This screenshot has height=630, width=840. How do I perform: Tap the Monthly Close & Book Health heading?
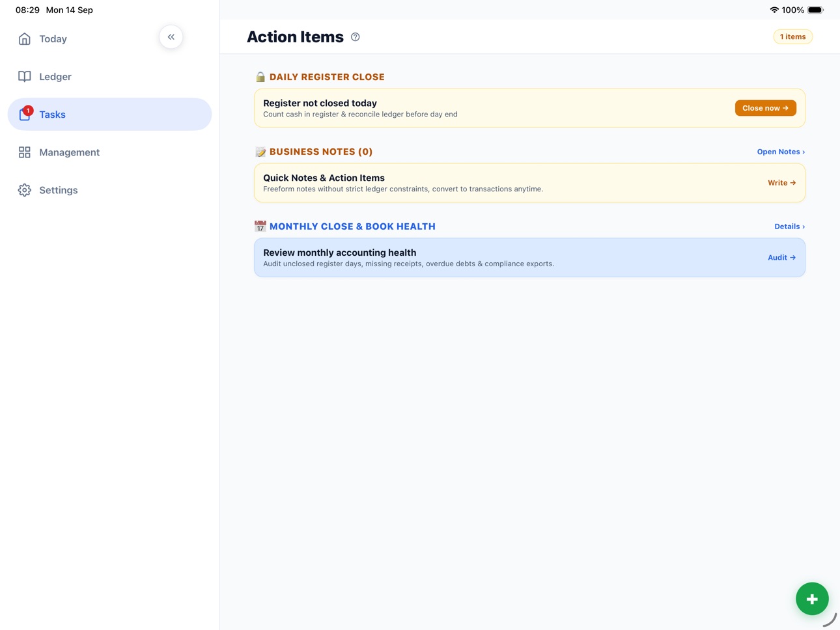pyautogui.click(x=352, y=226)
